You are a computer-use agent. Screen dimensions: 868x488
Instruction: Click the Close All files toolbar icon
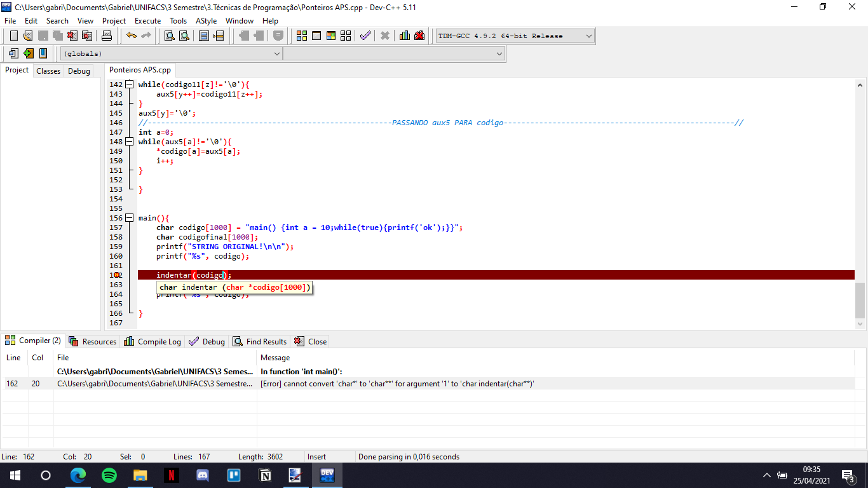87,36
